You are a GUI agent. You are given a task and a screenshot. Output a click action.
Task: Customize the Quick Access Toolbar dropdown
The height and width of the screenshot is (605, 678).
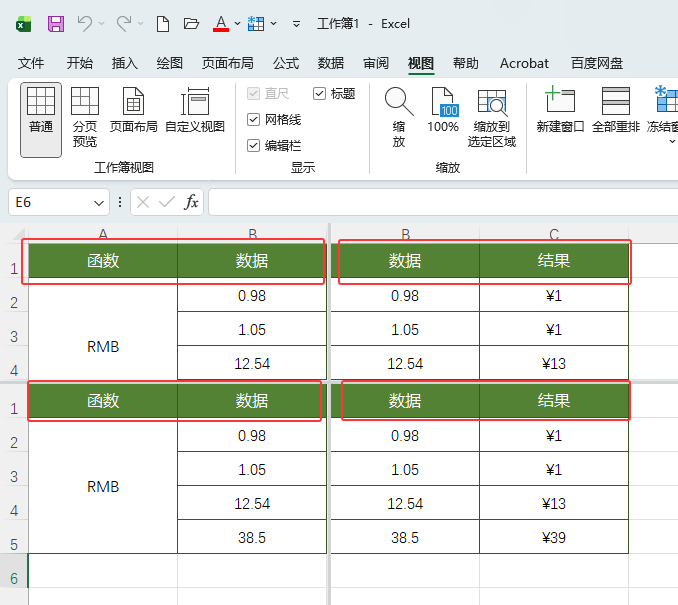[x=296, y=24]
